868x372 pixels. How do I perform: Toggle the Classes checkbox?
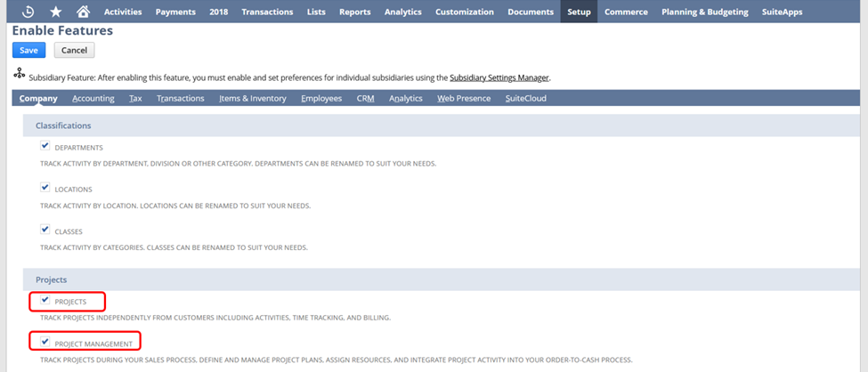(45, 229)
